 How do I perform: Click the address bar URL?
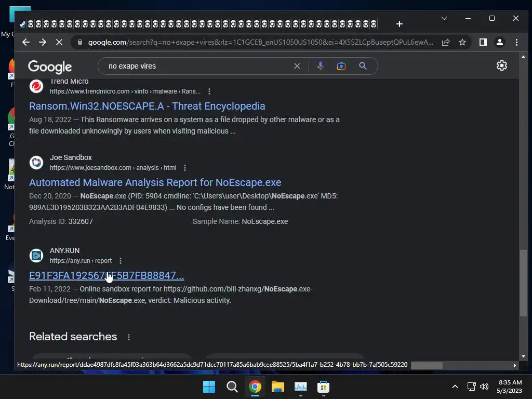coord(261,43)
